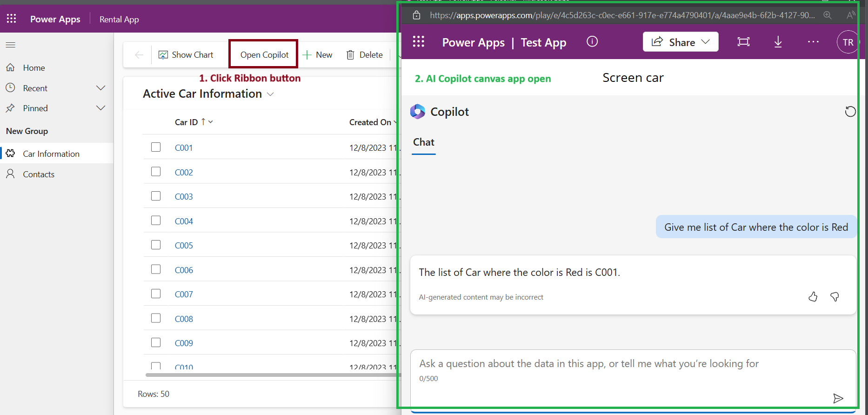
Task: Click the Rows: 50 status text
Action: (x=154, y=394)
